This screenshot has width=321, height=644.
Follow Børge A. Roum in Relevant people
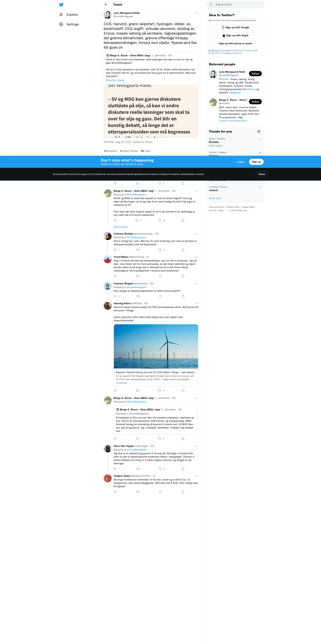(255, 101)
